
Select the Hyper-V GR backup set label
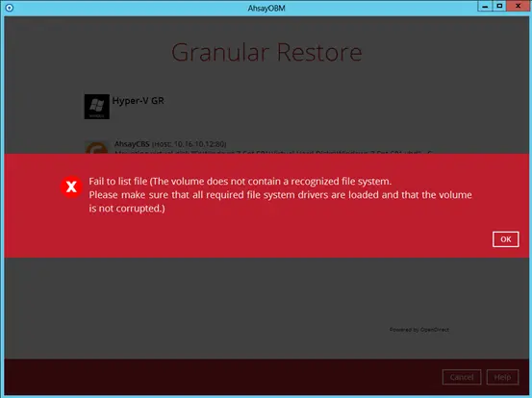[139, 101]
